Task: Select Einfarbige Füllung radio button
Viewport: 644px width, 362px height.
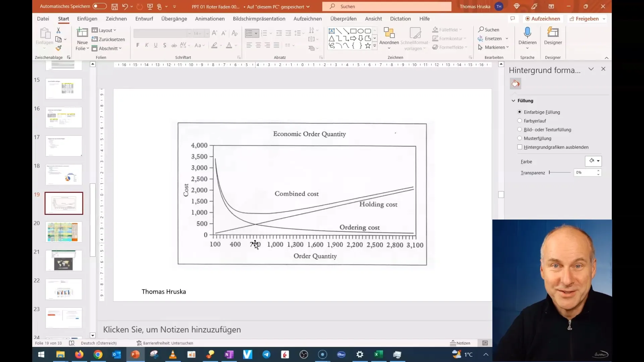Action: [x=520, y=112]
